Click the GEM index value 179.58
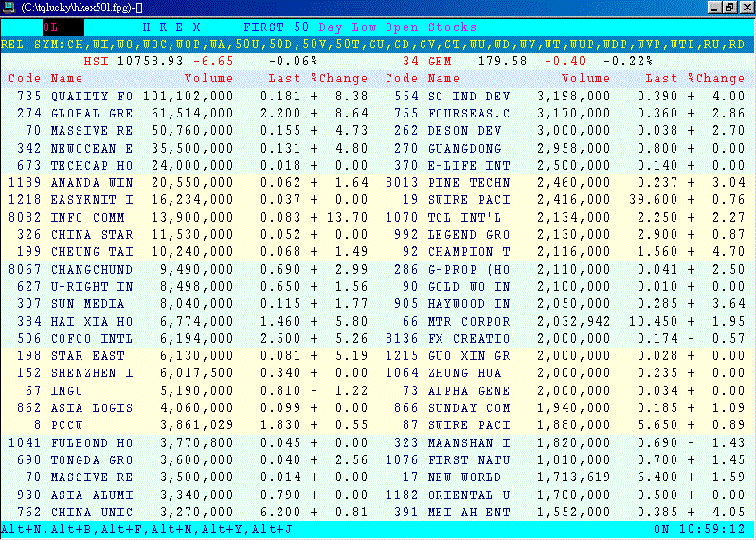 click(x=502, y=62)
